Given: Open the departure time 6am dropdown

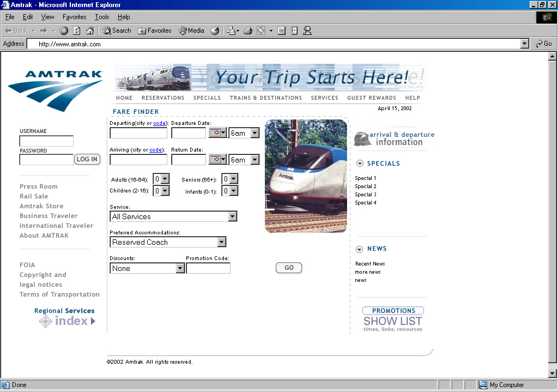Looking at the screenshot, I should (x=255, y=133).
